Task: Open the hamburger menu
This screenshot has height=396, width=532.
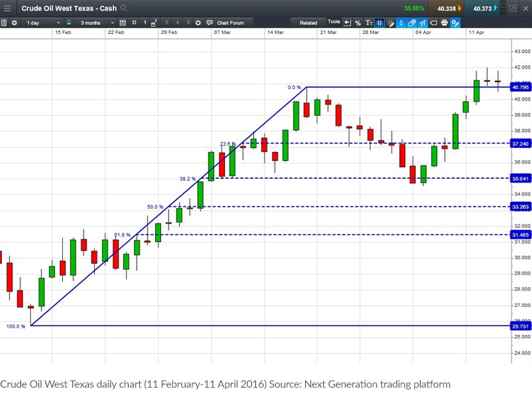Action: point(7,8)
